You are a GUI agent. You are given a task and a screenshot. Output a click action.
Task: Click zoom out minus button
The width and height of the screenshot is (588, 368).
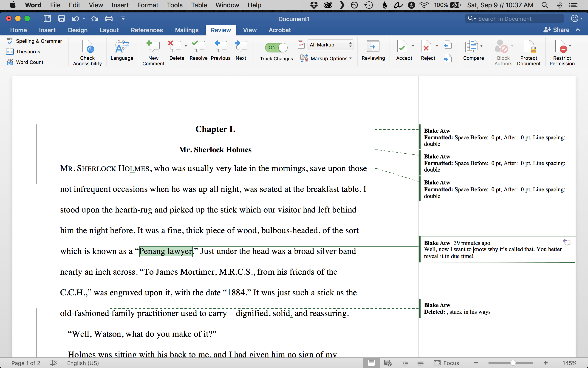(x=476, y=363)
